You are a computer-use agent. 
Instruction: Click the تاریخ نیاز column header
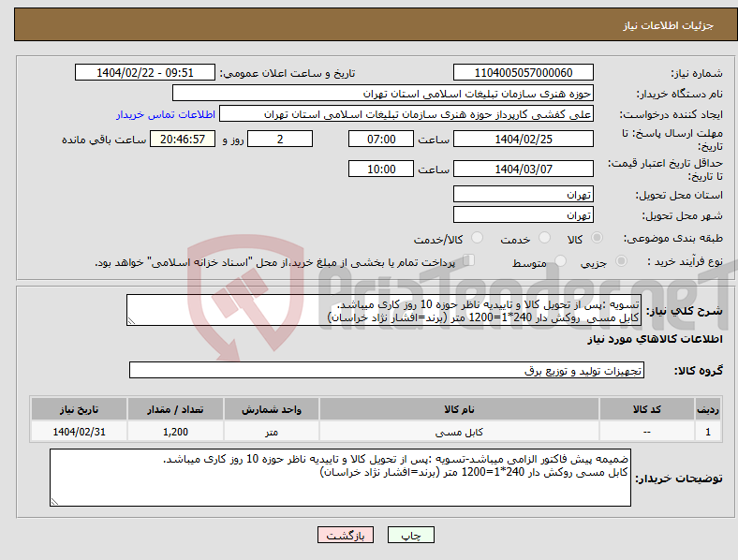[79, 409]
